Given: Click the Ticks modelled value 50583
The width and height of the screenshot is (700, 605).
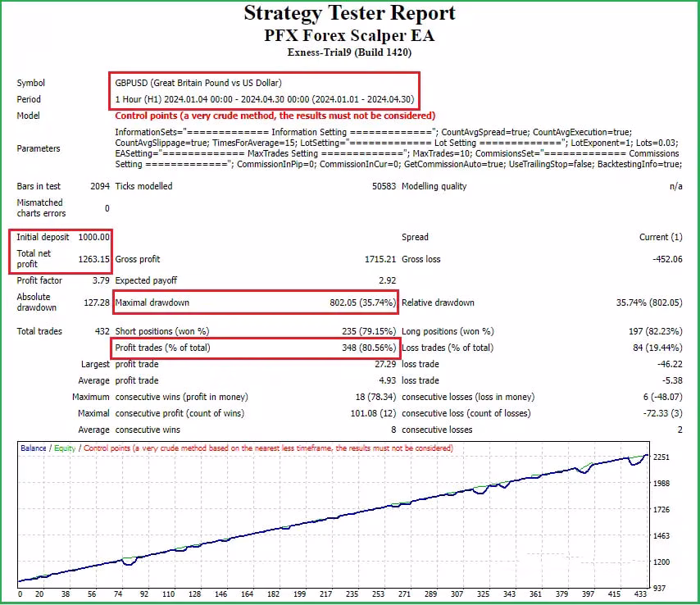Looking at the screenshot, I should pos(384,186).
